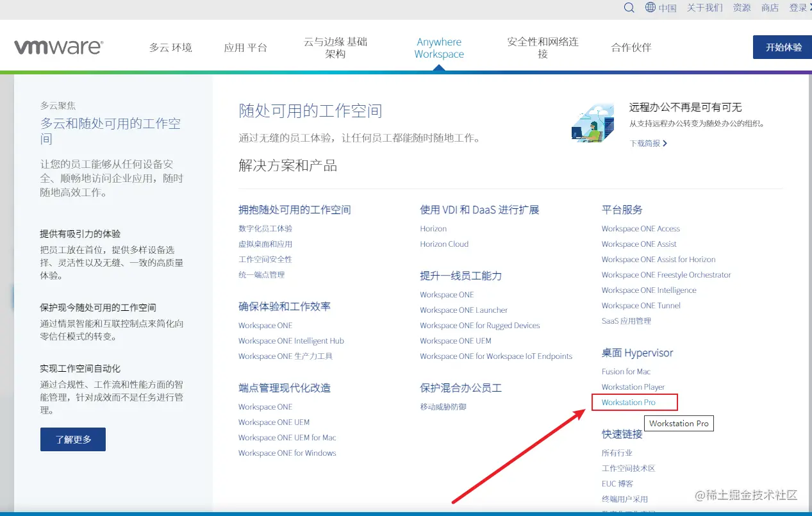
Task: Open Workspace ONE Freestyle Orchestrator link
Action: pos(666,275)
